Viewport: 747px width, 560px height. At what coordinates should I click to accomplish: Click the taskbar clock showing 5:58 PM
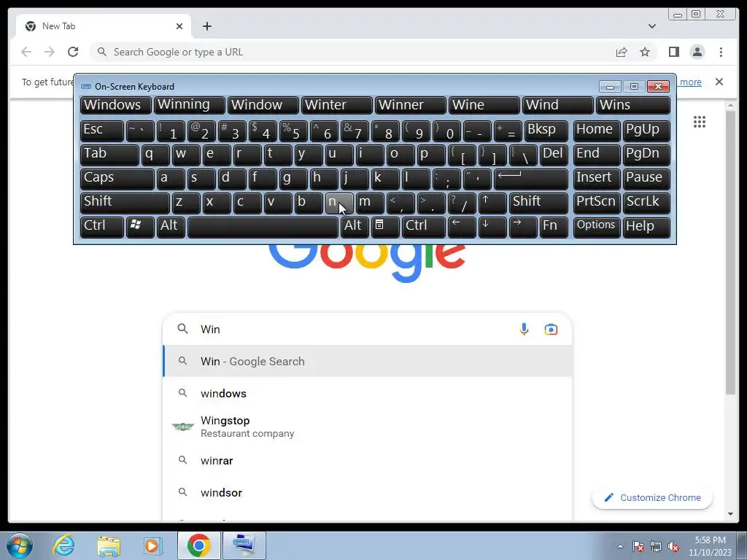click(710, 546)
